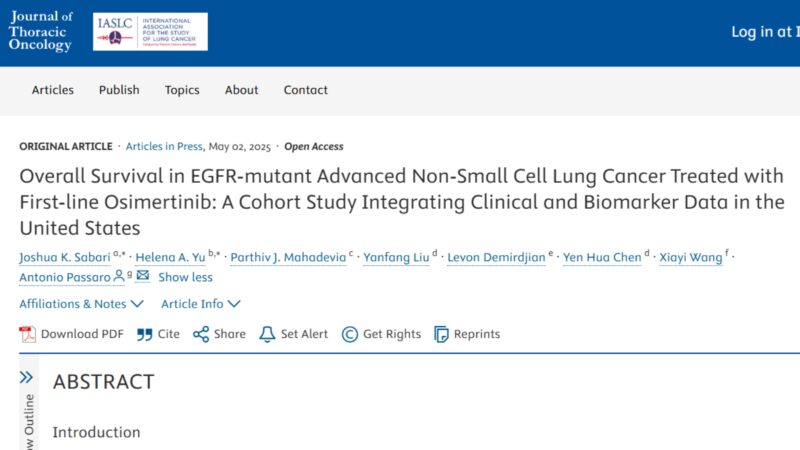Collapse author list with Show less
This screenshot has width=800, height=450.
pos(185,277)
